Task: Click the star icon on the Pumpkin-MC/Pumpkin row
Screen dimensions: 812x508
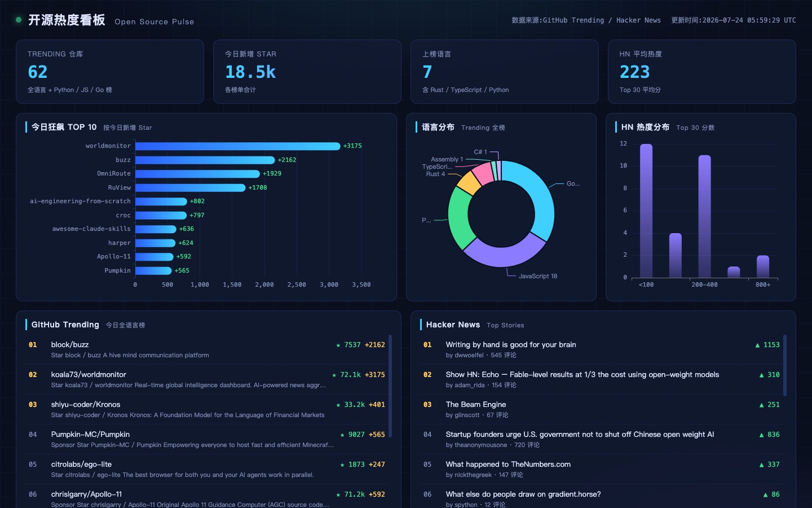Action: coord(342,435)
